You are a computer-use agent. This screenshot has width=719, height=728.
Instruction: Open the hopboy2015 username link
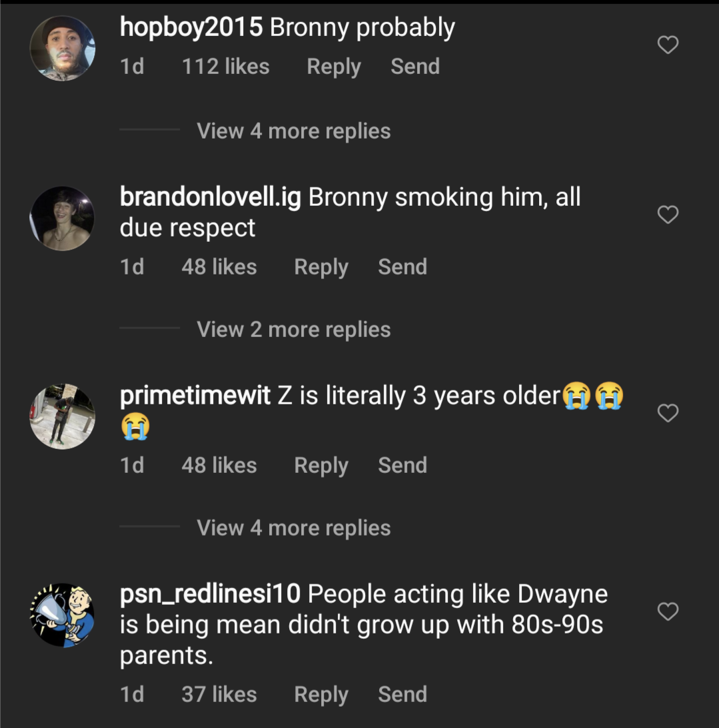(x=191, y=27)
